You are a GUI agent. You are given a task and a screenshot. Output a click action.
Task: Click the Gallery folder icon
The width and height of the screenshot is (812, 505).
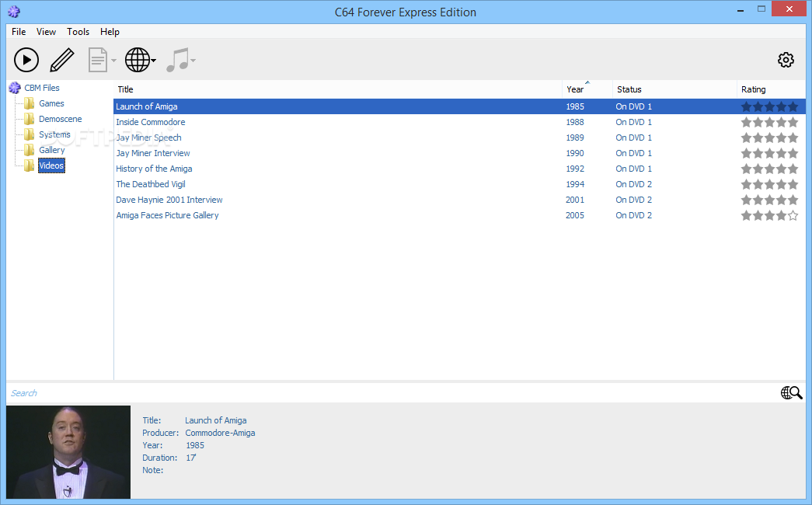click(x=30, y=150)
